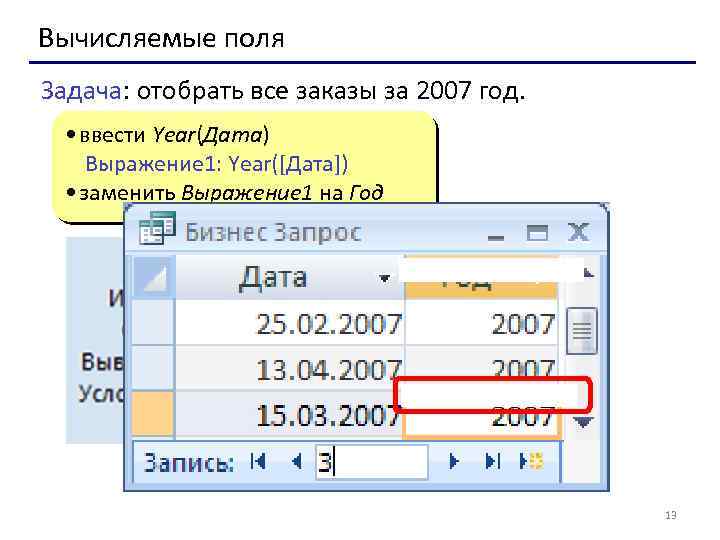Click the Бизнес Запрос window title
The image size is (720, 540).
pyautogui.click(x=273, y=232)
